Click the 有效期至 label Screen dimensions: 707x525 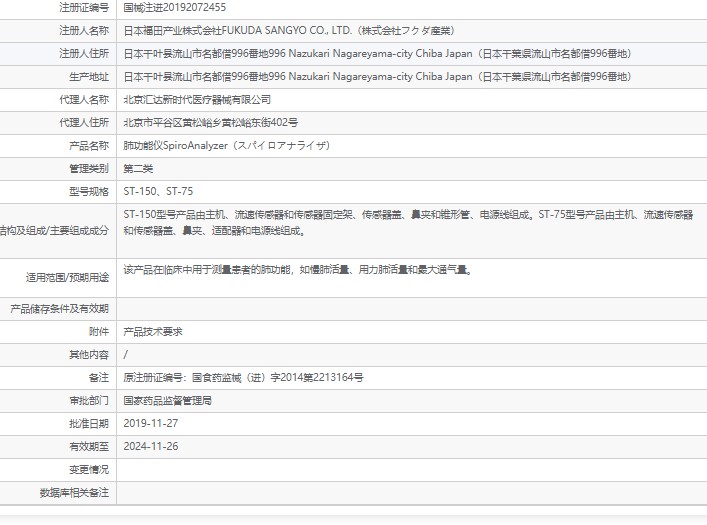89,447
